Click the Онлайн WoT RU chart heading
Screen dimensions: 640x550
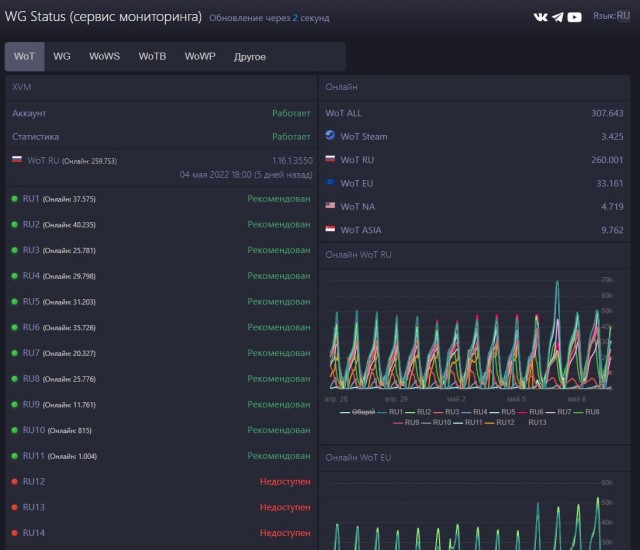358,255
